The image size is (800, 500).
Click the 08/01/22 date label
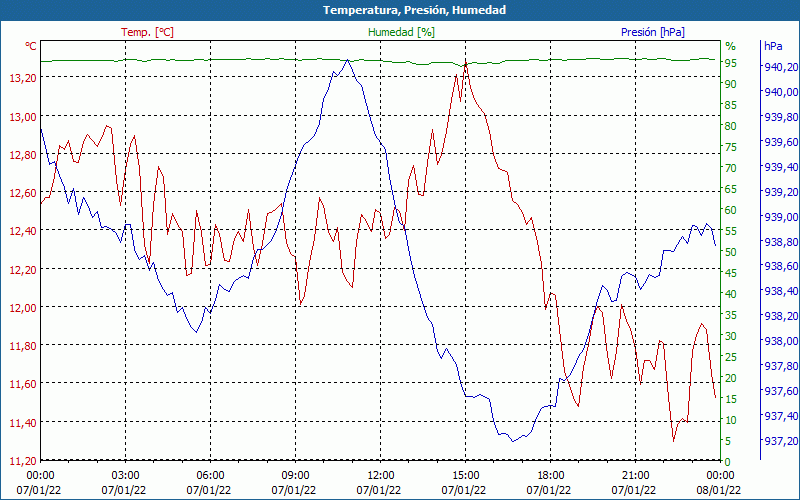(x=718, y=490)
